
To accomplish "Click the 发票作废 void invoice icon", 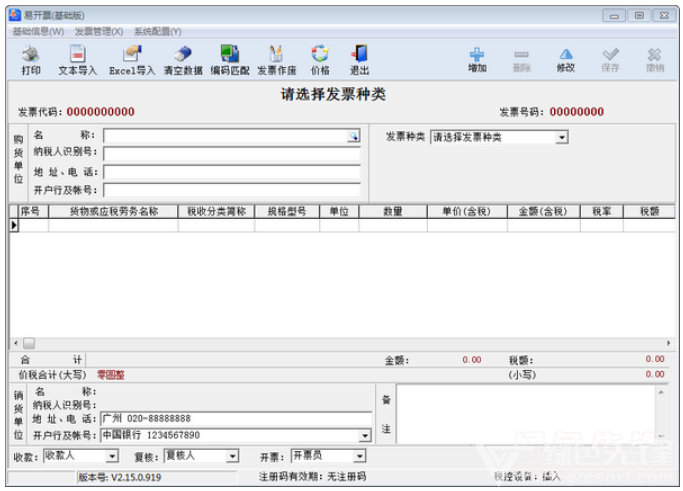I will click(276, 54).
